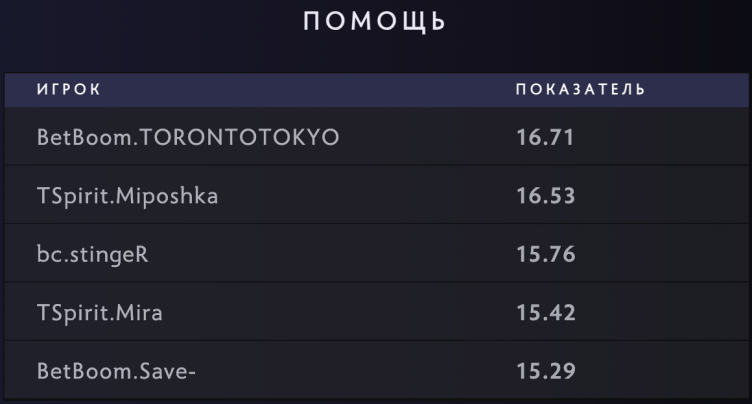752x404 pixels.
Task: Open BetBoom.TORONTOTOKYO player name
Action: point(187,137)
